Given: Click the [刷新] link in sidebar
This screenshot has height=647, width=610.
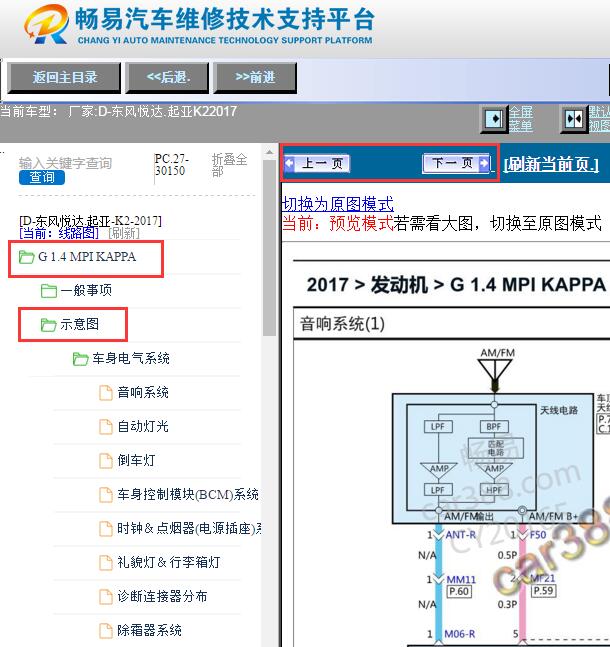Looking at the screenshot, I should click(124, 234).
